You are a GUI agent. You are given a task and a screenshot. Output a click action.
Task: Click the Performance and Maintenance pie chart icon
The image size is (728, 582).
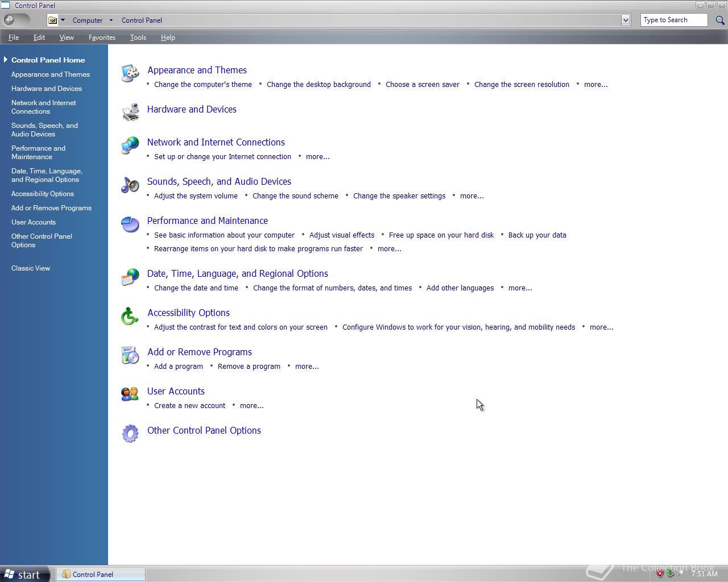[x=130, y=223]
